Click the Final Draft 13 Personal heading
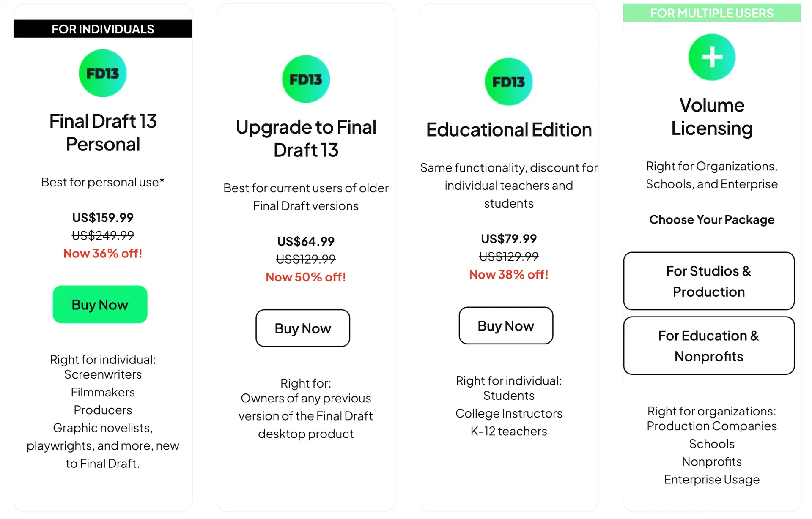 tap(103, 133)
